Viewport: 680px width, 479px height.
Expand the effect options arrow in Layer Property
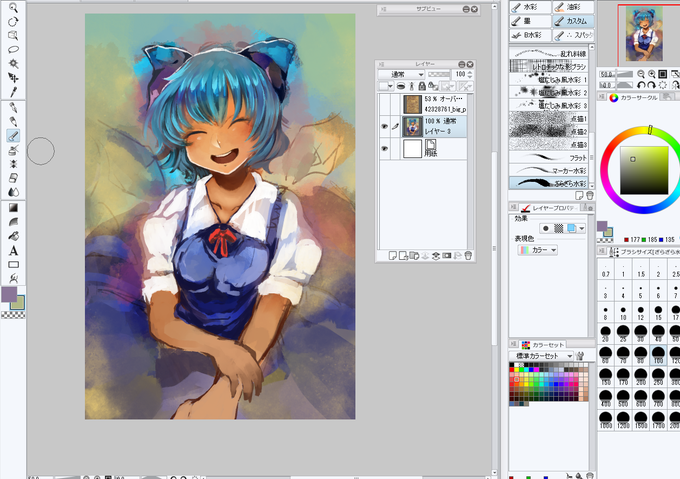pyautogui.click(x=582, y=228)
